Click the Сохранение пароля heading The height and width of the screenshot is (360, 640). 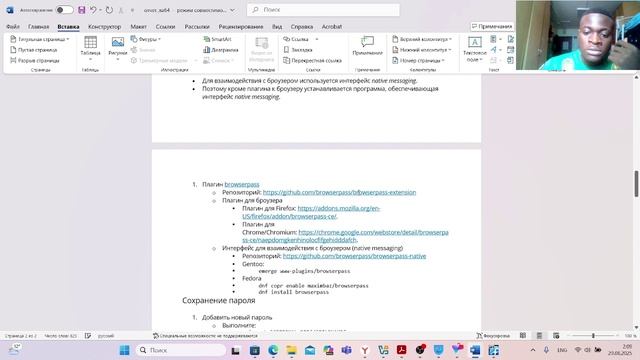[x=218, y=300]
